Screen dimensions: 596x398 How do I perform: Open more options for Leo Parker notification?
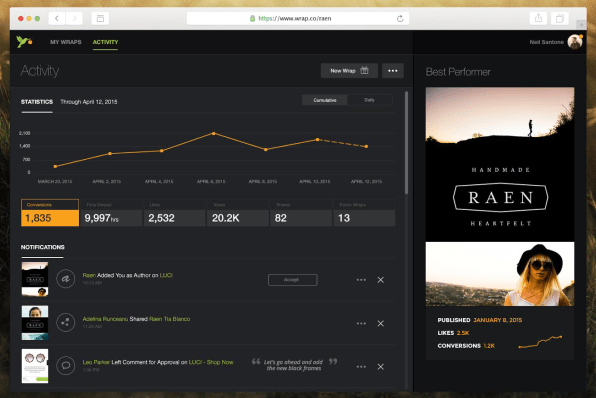point(361,367)
